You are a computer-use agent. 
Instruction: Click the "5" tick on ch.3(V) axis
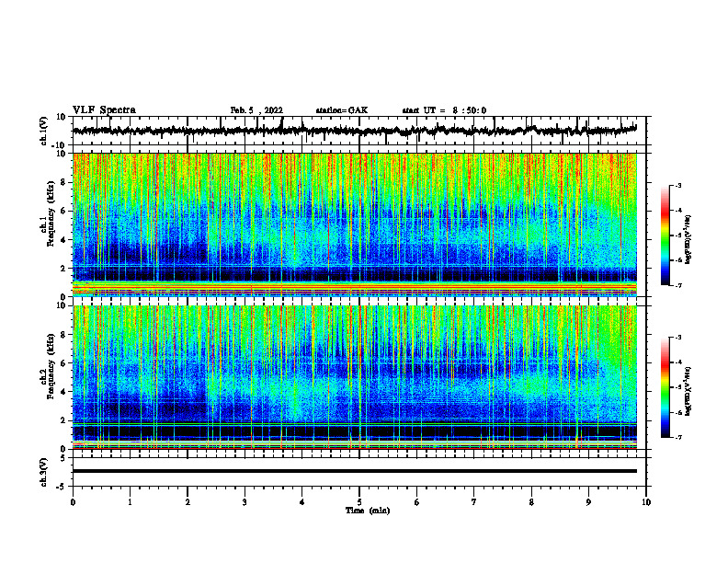(63, 457)
